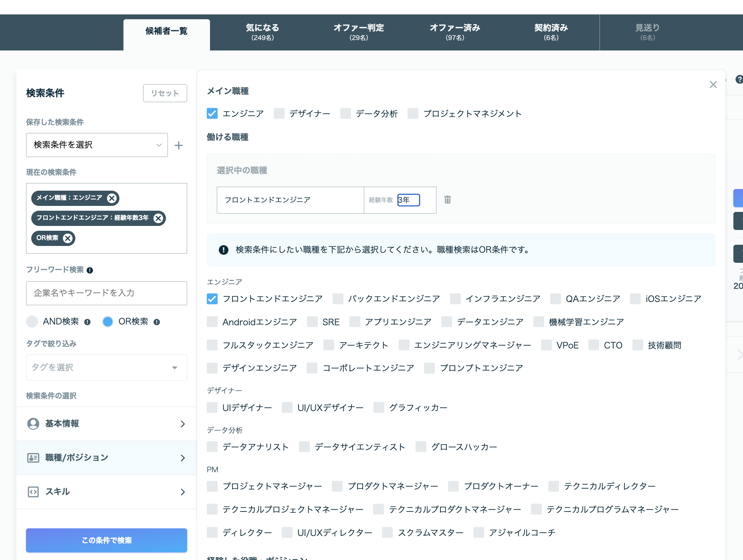
Task: Close the job type panel
Action: click(713, 85)
